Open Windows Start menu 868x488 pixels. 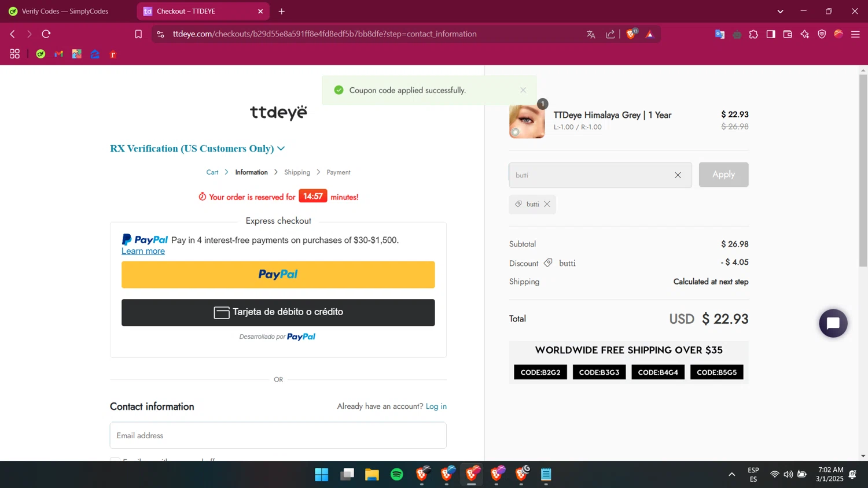click(x=322, y=475)
